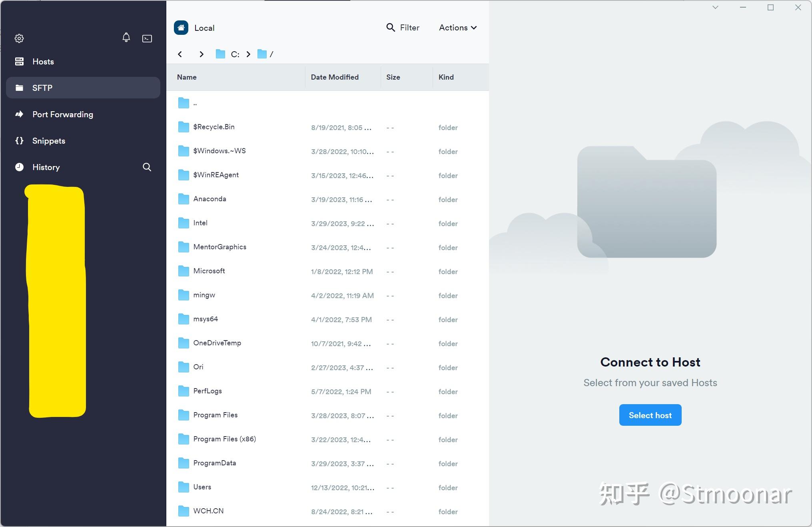The height and width of the screenshot is (527, 812).
Task: Click the window's top chevron dropdown
Action: (x=715, y=8)
